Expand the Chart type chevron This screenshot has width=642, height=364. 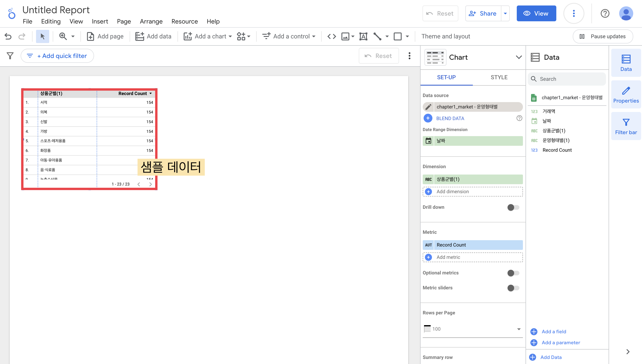click(519, 57)
